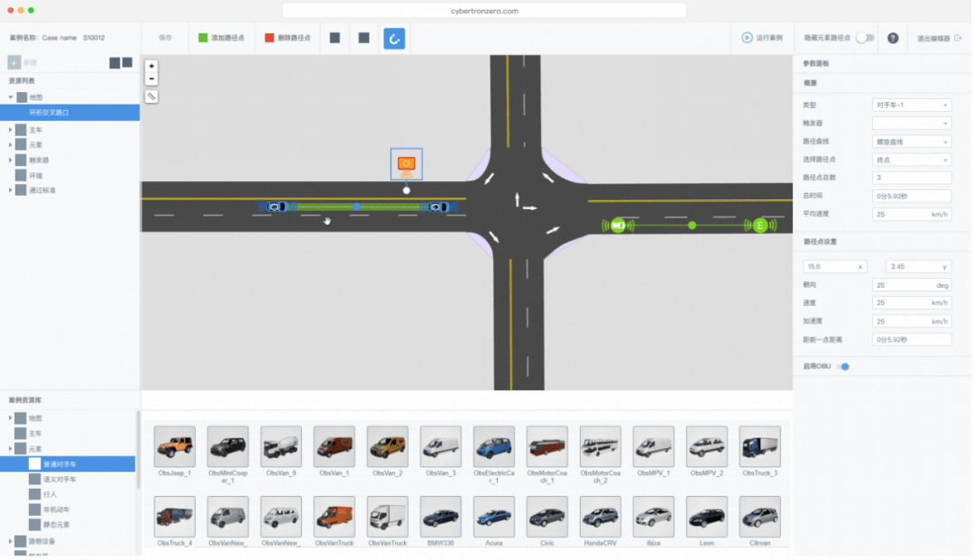
Task: Toggle the 隐藏元素路径点 switch
Action: point(865,38)
